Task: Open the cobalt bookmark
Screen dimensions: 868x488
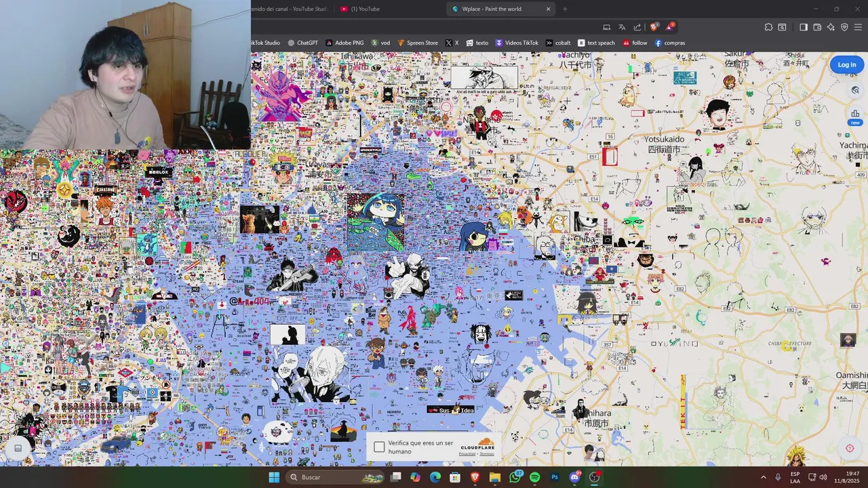Action: coord(558,43)
